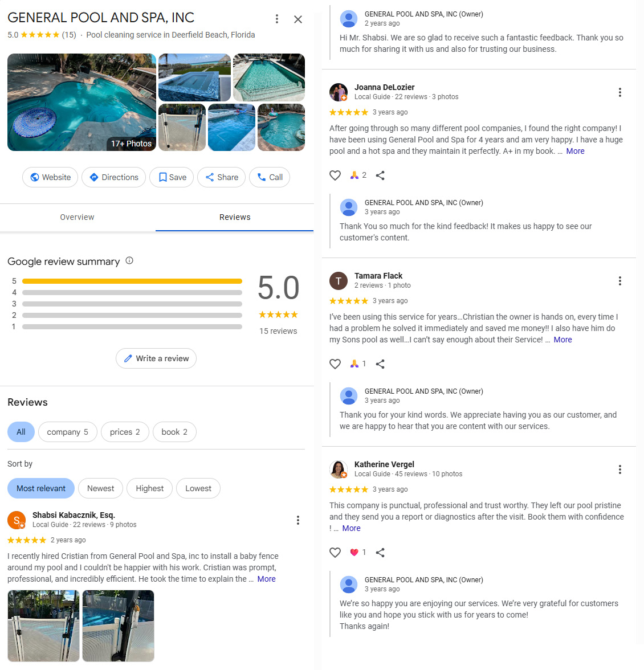Click the info icon beside Google review summary
This screenshot has width=644, height=670.
click(x=129, y=261)
